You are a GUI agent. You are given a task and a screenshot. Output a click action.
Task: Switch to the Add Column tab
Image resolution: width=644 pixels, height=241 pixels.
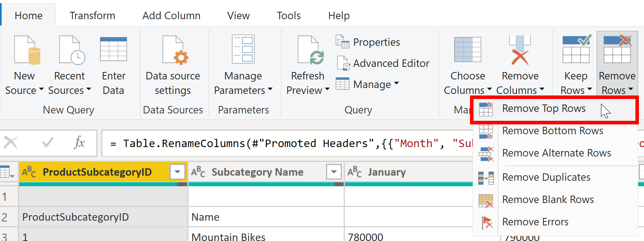(x=171, y=16)
